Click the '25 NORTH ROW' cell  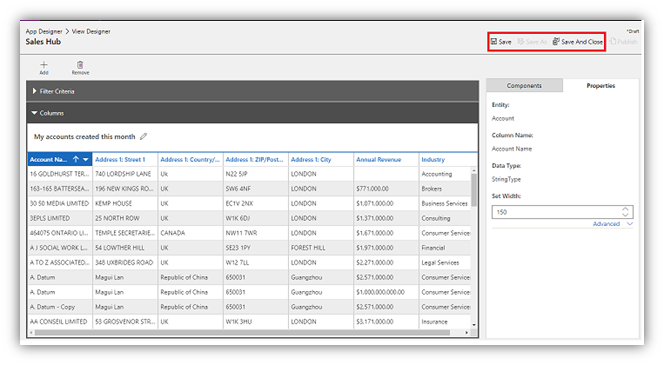125,218
